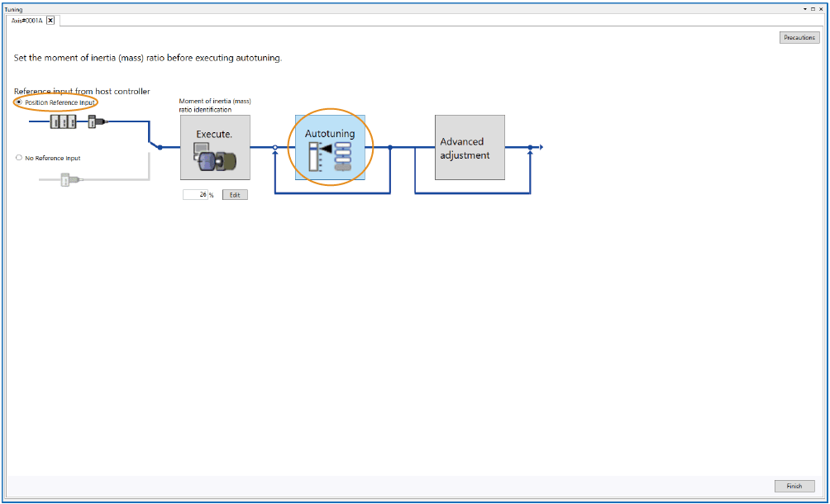Open the Advanced adjustment block
This screenshot has height=504, width=830.
point(470,148)
